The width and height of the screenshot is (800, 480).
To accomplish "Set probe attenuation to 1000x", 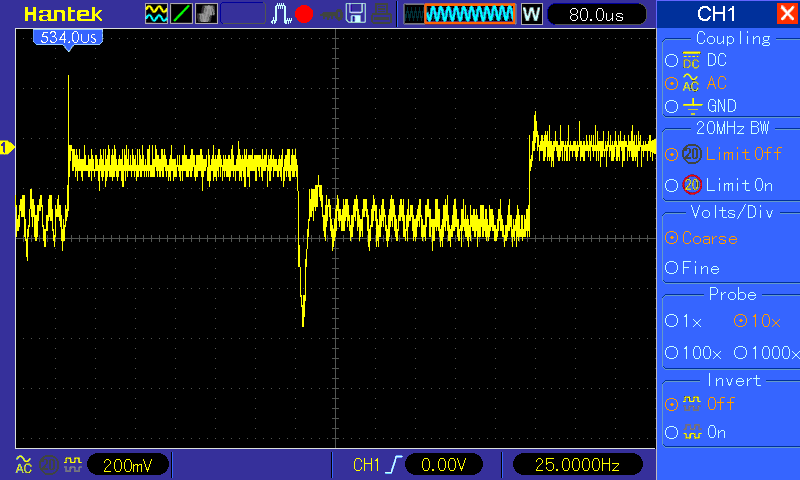I will coord(766,352).
